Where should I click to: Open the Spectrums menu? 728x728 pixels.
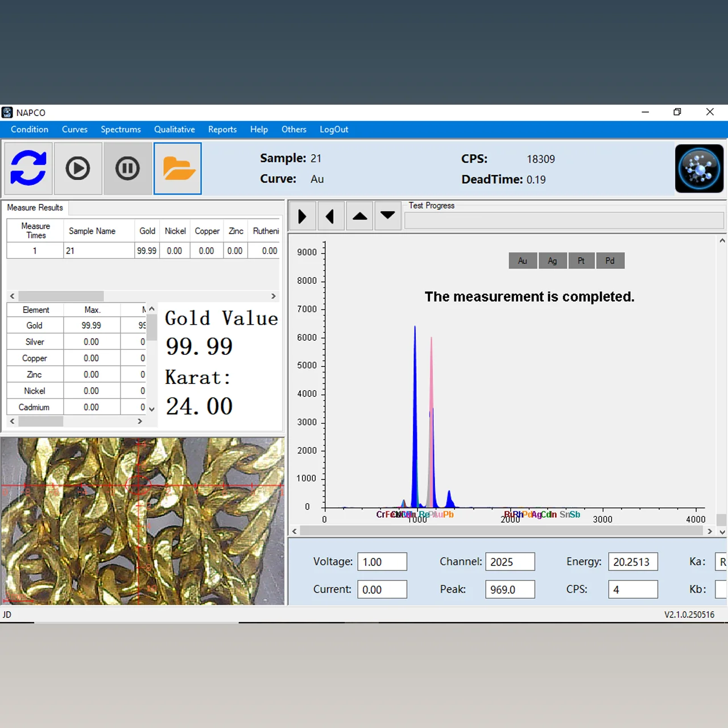click(x=121, y=130)
